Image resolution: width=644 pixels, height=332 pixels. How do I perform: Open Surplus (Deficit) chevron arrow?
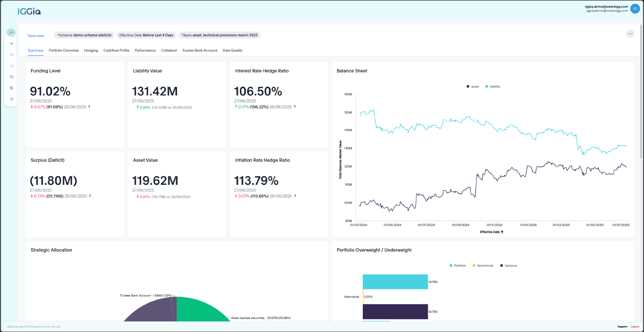point(90,196)
